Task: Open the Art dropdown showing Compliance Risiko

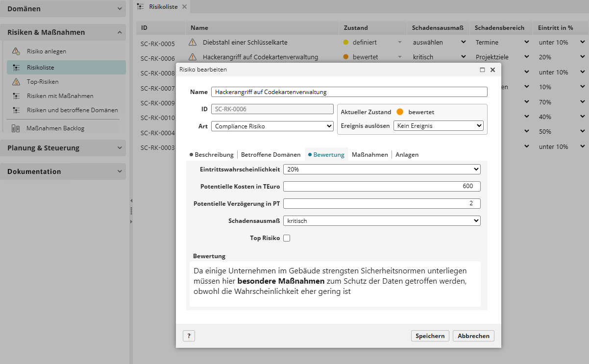Action: (x=272, y=126)
